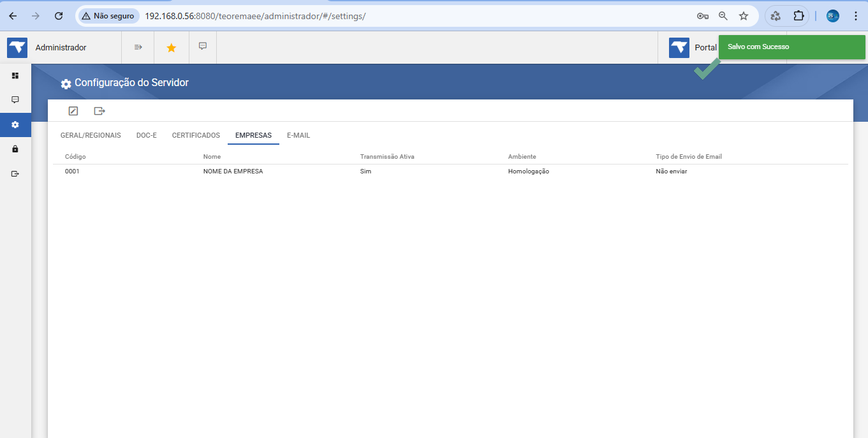This screenshot has height=438, width=868.
Task: Click the Código column header
Action: pyautogui.click(x=75, y=156)
